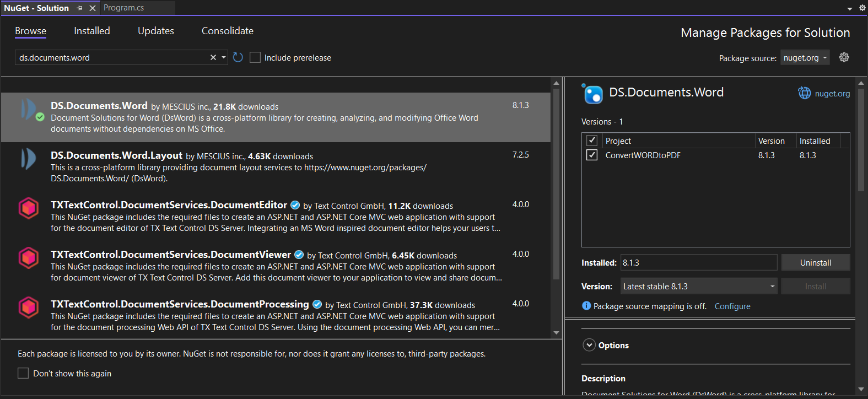Switch to the Updates tab
The image size is (868, 399).
[x=156, y=31]
